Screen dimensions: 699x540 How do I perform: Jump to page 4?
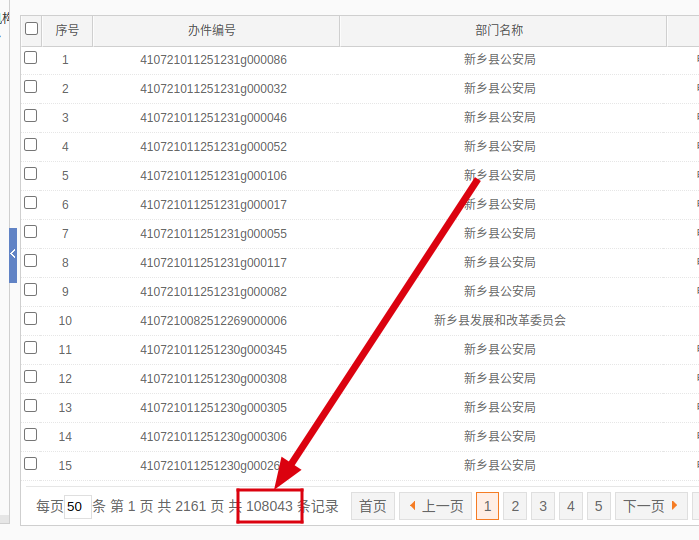(x=571, y=506)
